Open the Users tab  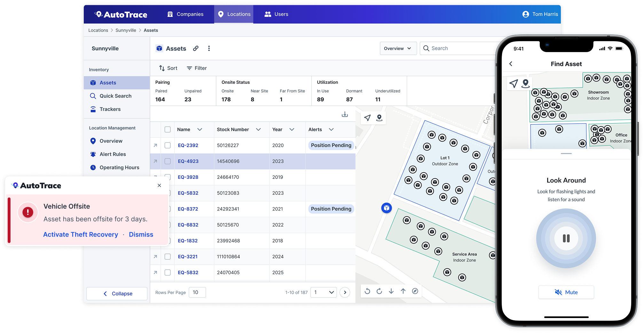tap(276, 14)
